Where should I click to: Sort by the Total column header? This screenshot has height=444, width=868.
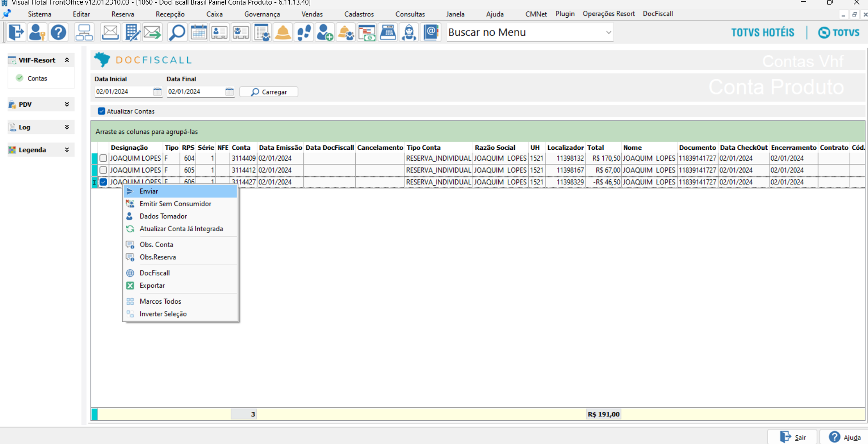pos(604,148)
